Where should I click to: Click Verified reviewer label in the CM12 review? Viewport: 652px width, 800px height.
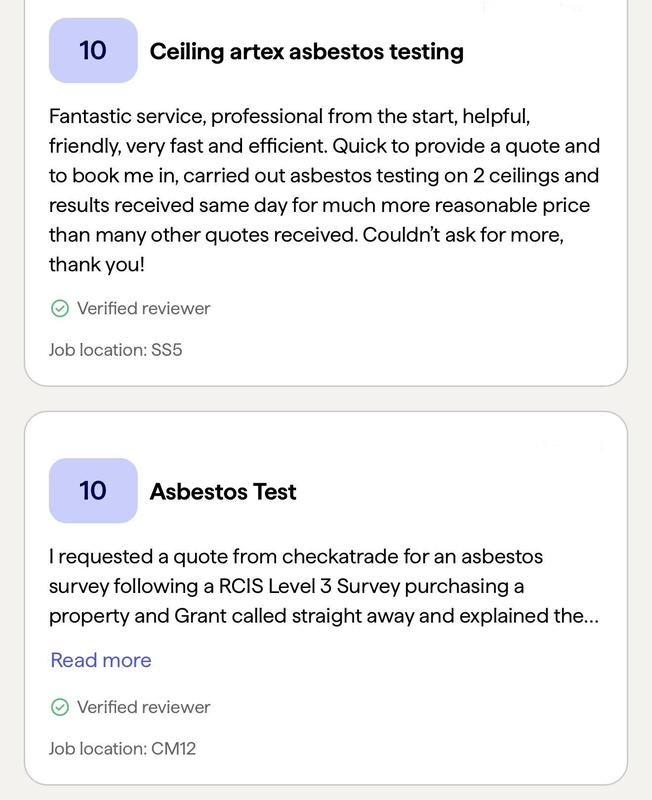point(143,708)
